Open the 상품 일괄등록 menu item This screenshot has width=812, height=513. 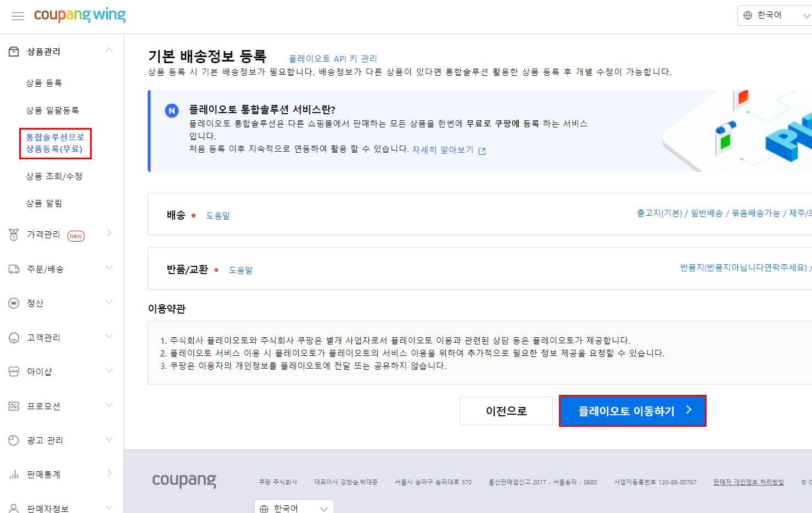52,110
